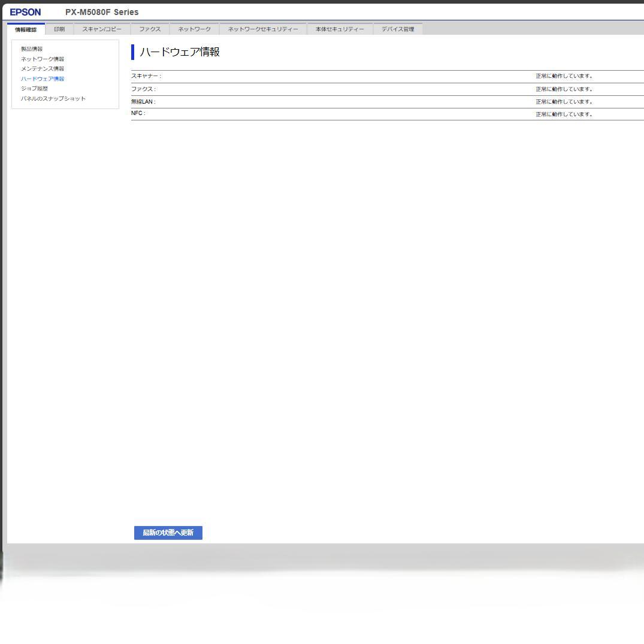Viewport: 644px width, 644px height.
Task: Go to ネットワーク情報 sidebar link
Action: [x=42, y=59]
